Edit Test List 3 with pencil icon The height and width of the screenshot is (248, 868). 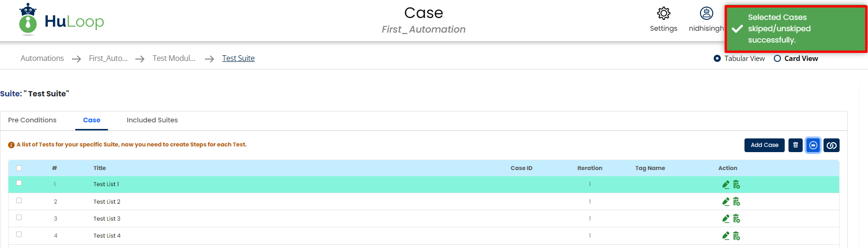click(726, 219)
